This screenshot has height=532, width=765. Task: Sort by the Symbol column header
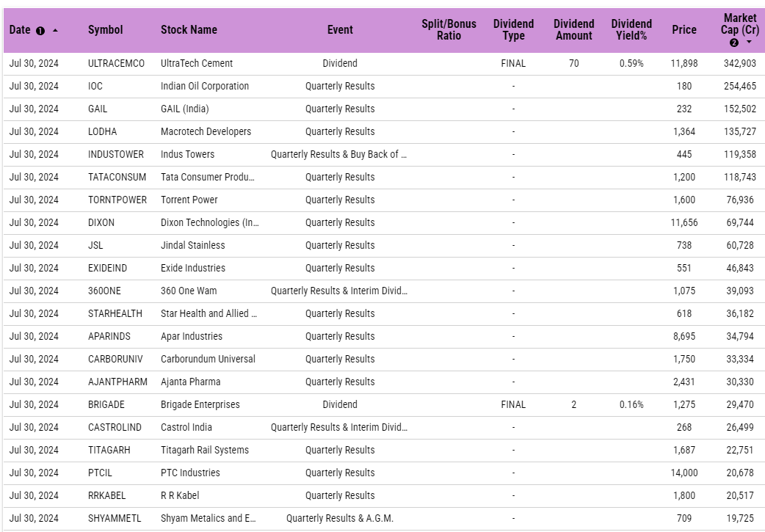(x=106, y=30)
